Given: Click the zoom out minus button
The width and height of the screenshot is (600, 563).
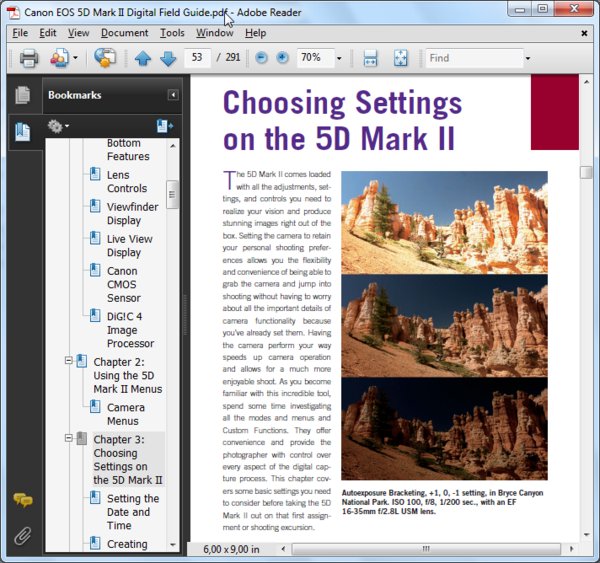Looking at the screenshot, I should point(262,58).
